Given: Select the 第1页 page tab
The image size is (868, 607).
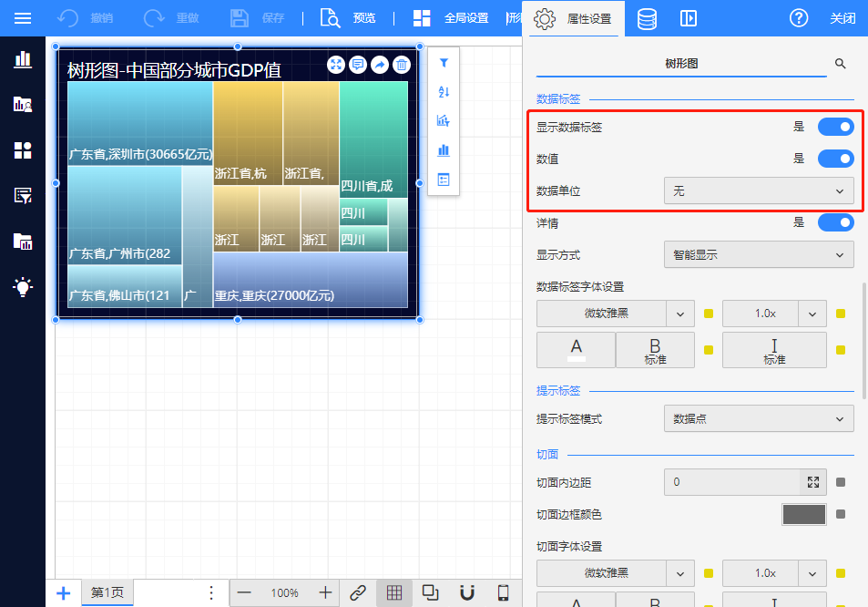Looking at the screenshot, I should pyautogui.click(x=107, y=592).
